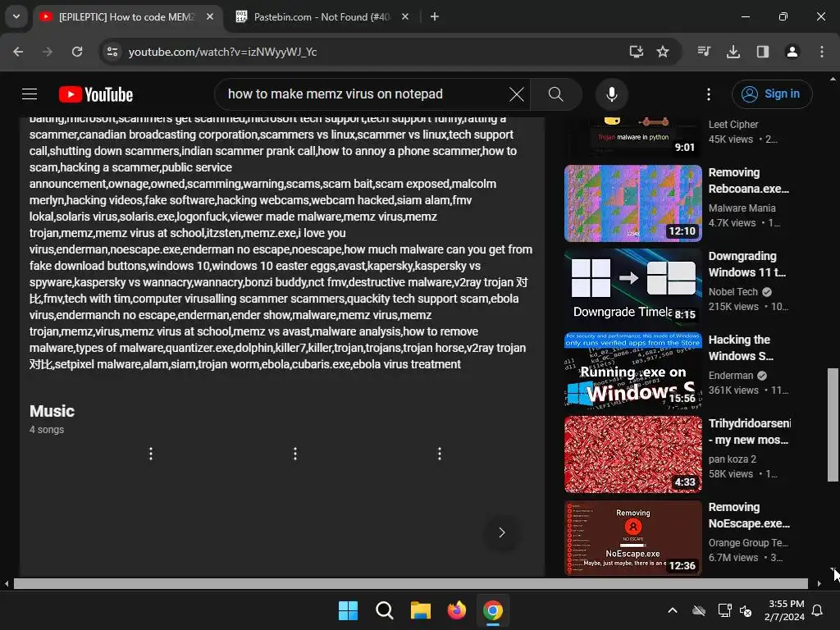
Task: Bookmark this page with star
Action: pos(663,52)
